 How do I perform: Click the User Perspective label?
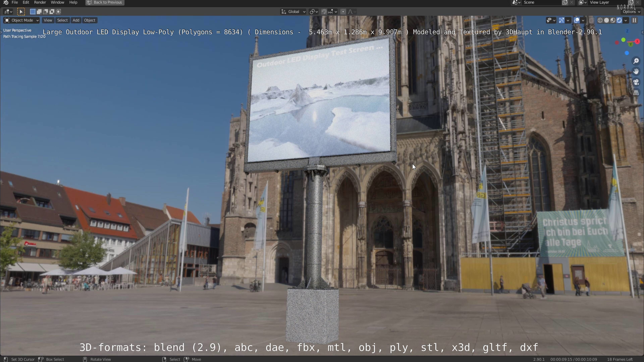[17, 30]
